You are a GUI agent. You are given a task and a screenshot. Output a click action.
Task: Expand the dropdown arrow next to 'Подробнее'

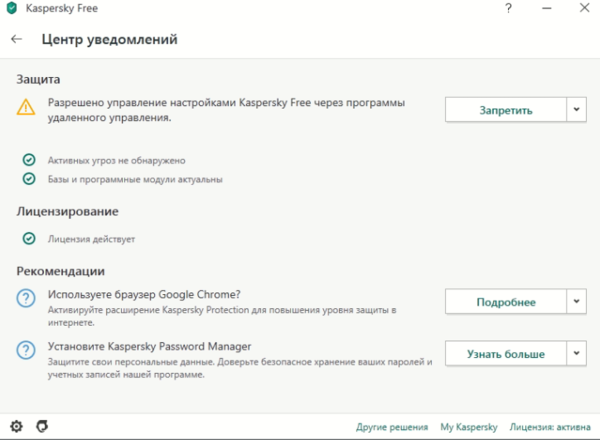point(577,301)
